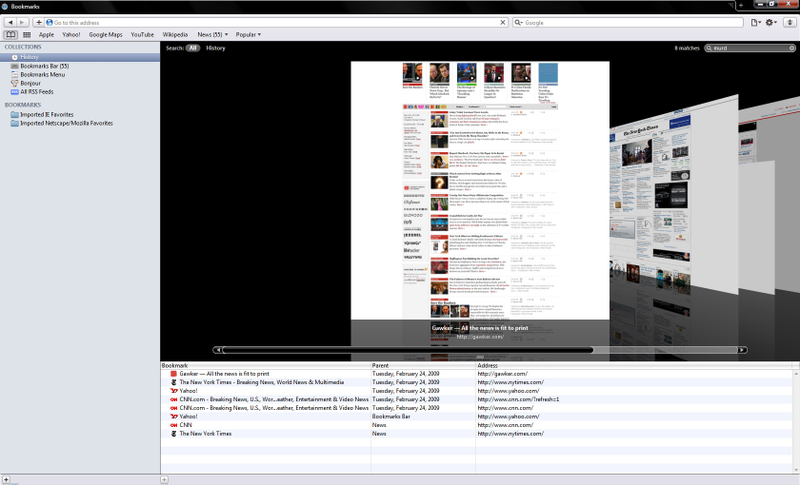Click the Bookmarks Bar icon in sidebar
Image resolution: width=800 pixels, height=485 pixels.
(x=15, y=66)
